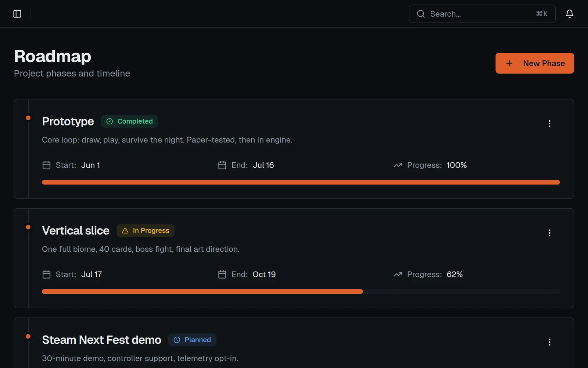Click Prototype start date calendar icon

coord(46,165)
